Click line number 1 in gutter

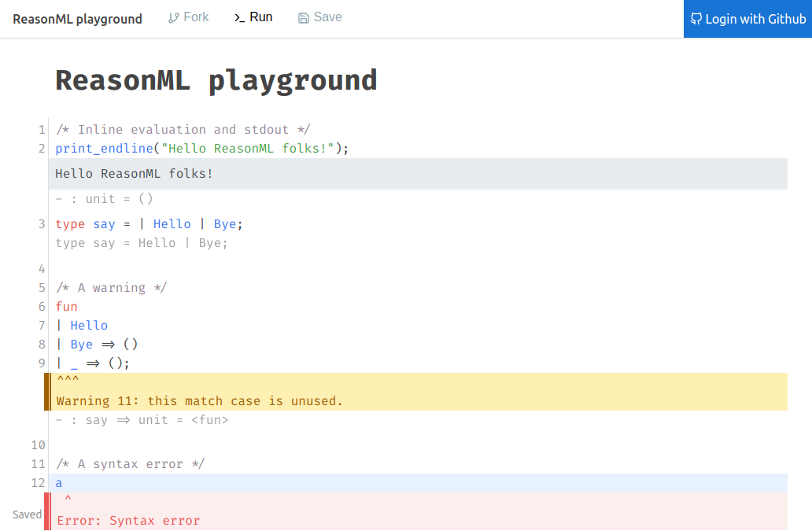[x=42, y=129]
